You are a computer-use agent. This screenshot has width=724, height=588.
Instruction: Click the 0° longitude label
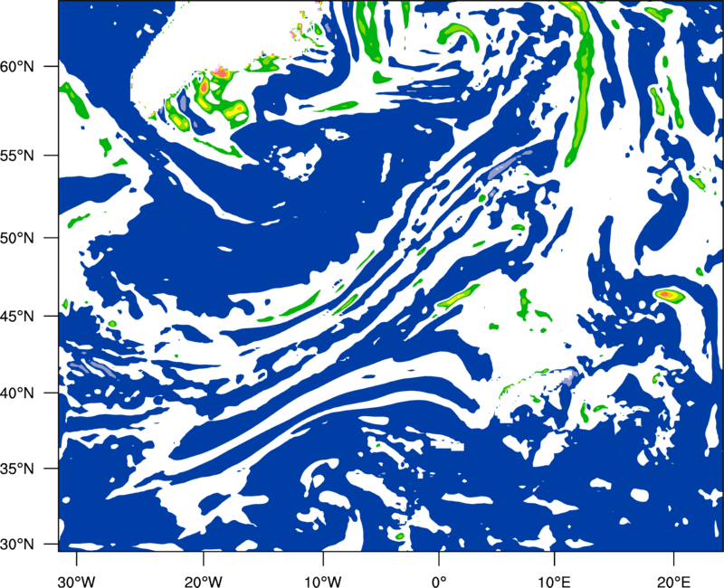click(x=439, y=582)
